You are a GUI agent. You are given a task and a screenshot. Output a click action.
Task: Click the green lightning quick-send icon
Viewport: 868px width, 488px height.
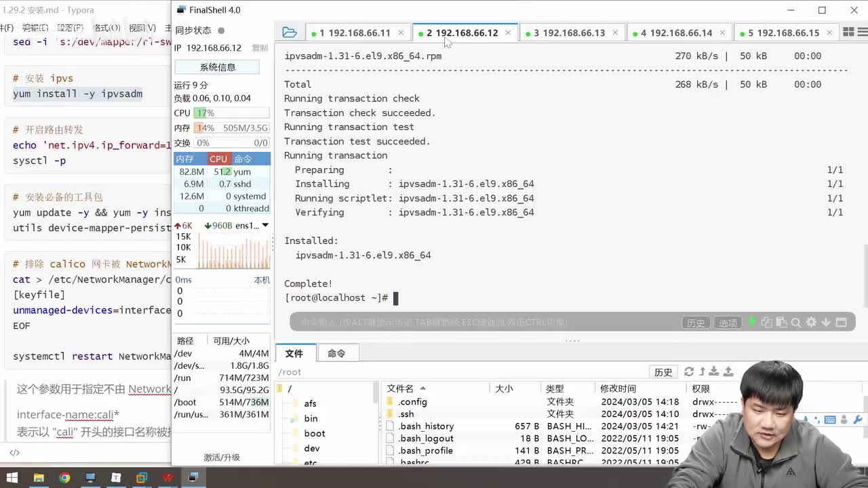(751, 323)
